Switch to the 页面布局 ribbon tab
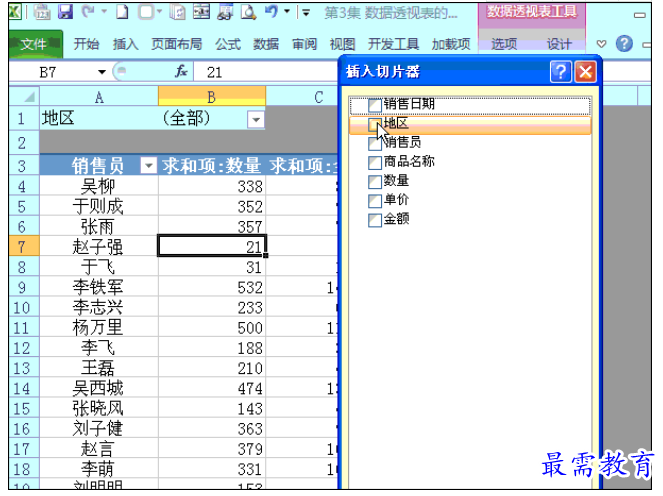 (177, 44)
